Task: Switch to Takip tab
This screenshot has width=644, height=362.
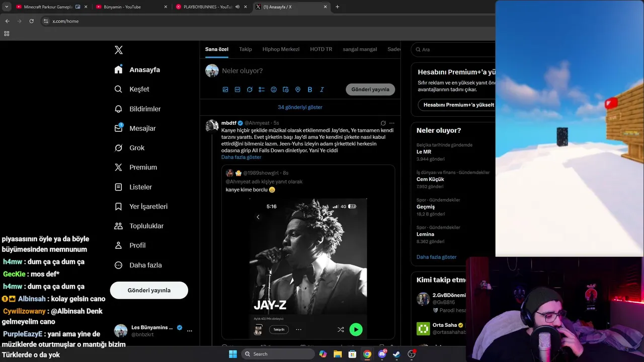Action: pos(246,49)
